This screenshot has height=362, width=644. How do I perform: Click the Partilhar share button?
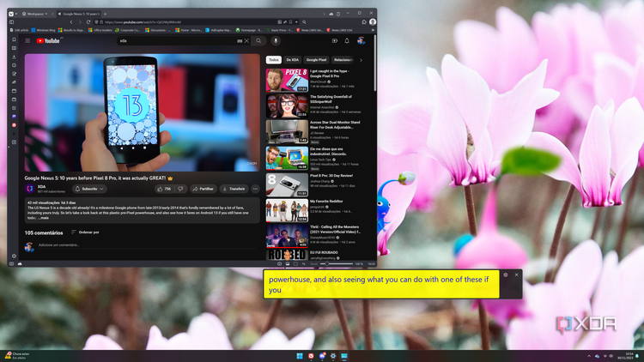tap(204, 189)
